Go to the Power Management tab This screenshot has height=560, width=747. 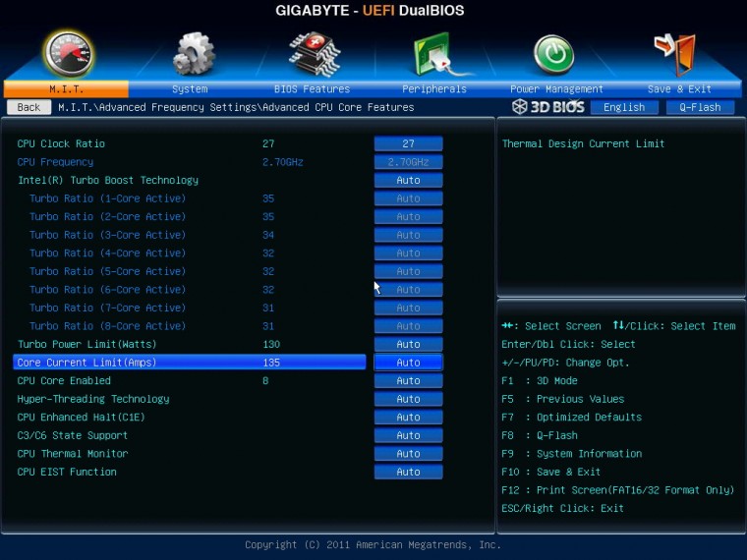[x=556, y=89]
